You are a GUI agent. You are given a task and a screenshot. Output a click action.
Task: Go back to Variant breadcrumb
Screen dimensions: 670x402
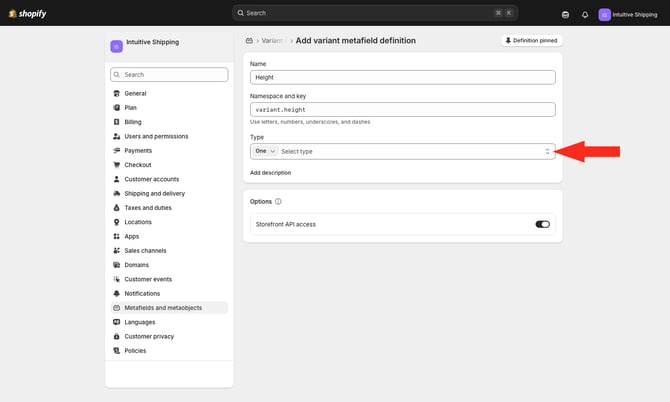[x=272, y=41]
